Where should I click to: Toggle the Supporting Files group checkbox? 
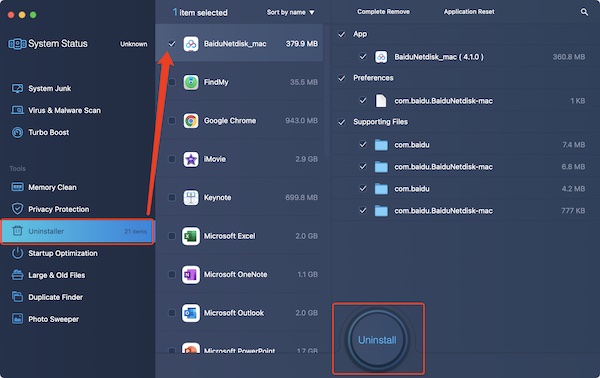click(341, 122)
